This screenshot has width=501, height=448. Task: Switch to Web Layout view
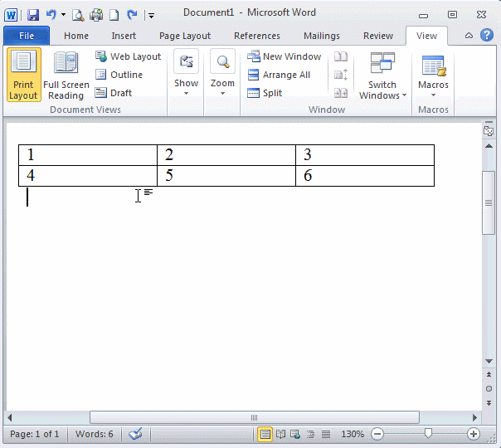click(128, 56)
